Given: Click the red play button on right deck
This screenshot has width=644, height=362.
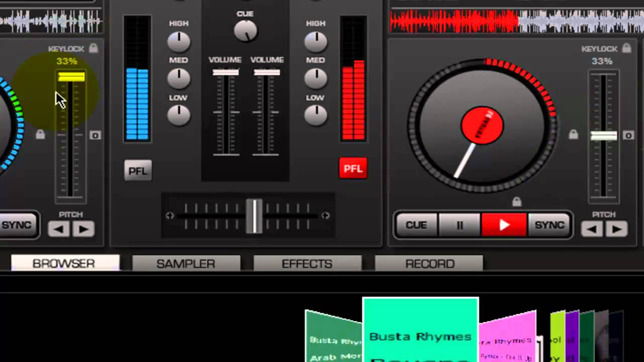Looking at the screenshot, I should [504, 225].
